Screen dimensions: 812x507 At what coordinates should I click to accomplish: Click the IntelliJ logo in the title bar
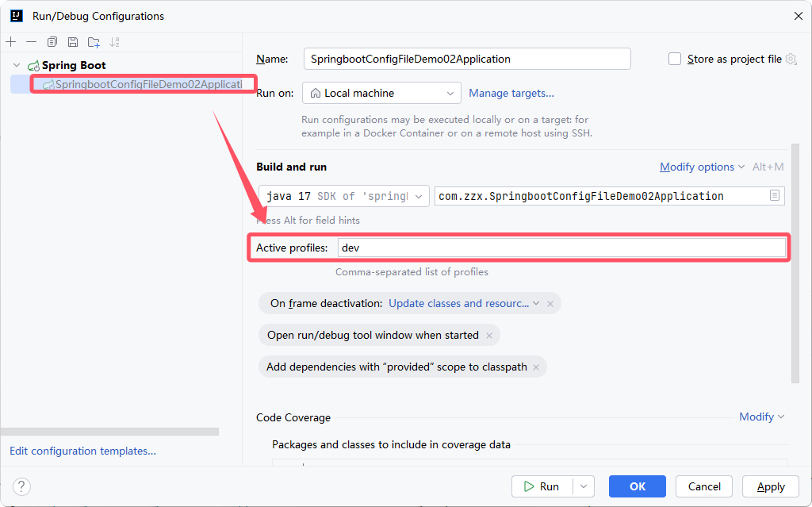pyautogui.click(x=17, y=16)
